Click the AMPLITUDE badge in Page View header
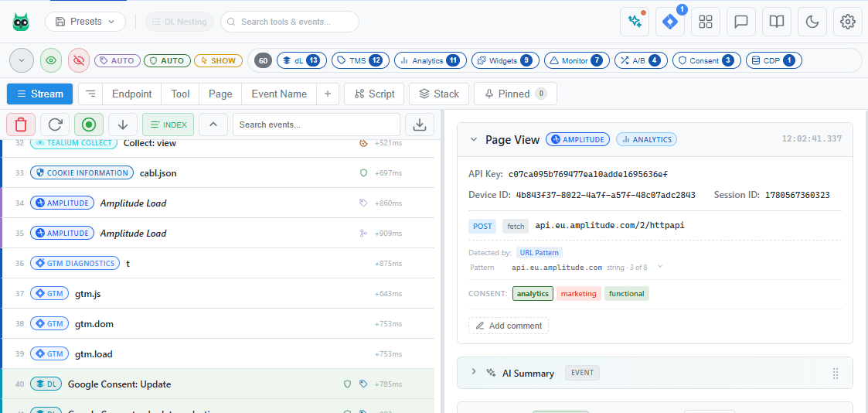This screenshot has width=868, height=413. 578,139
